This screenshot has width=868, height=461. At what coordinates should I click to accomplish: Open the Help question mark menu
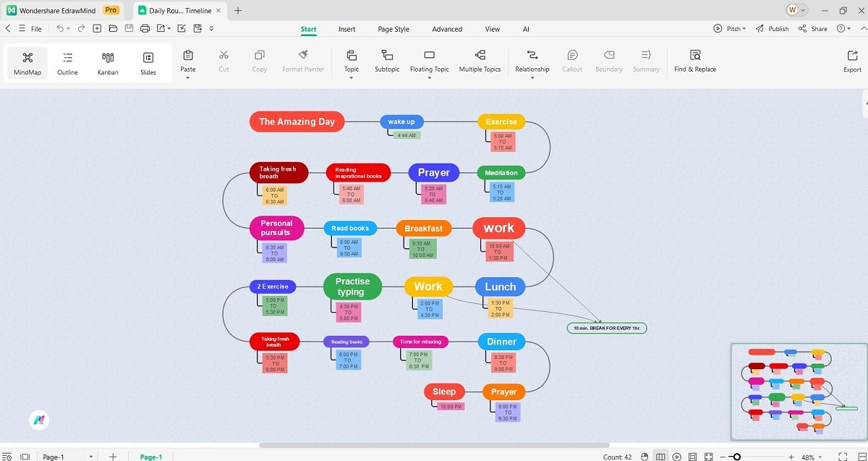tap(843, 29)
